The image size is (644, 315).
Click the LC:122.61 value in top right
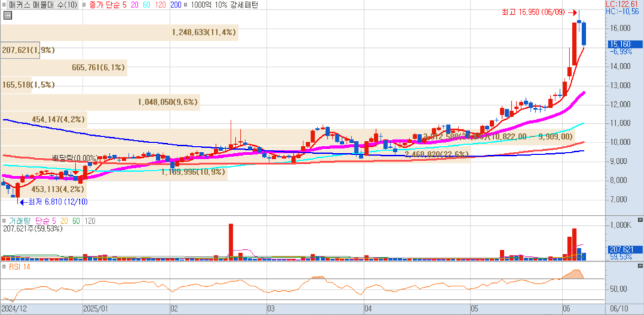click(x=626, y=4)
